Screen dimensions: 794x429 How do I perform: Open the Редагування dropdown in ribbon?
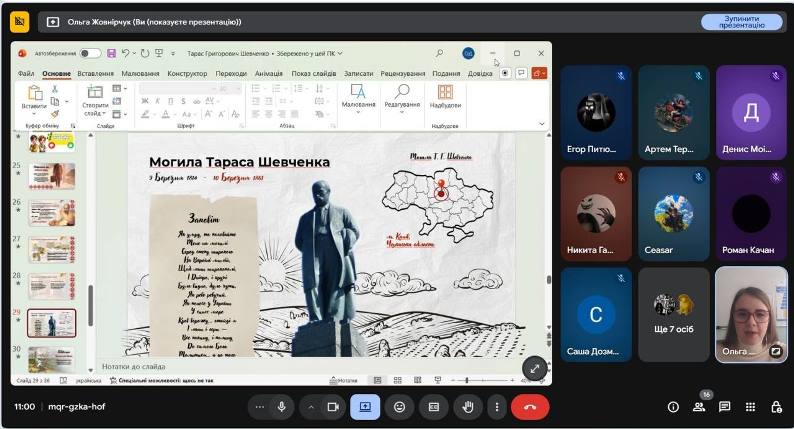[x=402, y=99]
